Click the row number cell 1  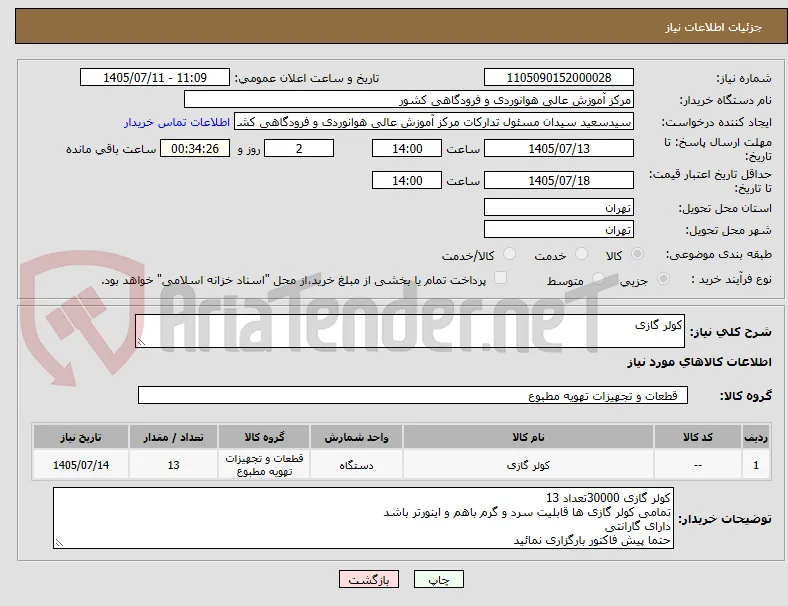coord(756,465)
